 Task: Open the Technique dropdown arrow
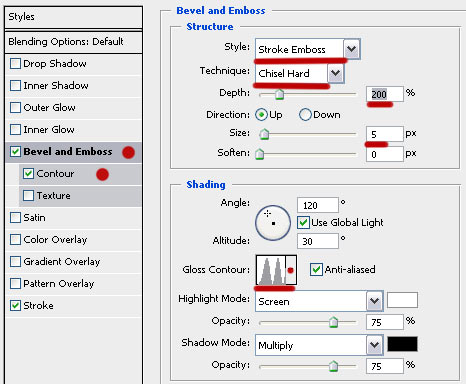pyautogui.click(x=336, y=73)
